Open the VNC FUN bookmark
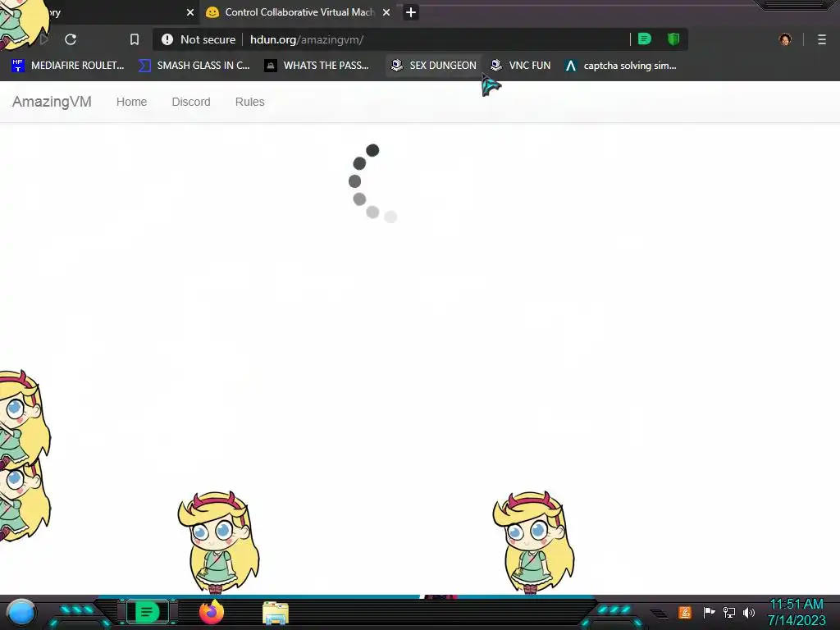 [520, 66]
